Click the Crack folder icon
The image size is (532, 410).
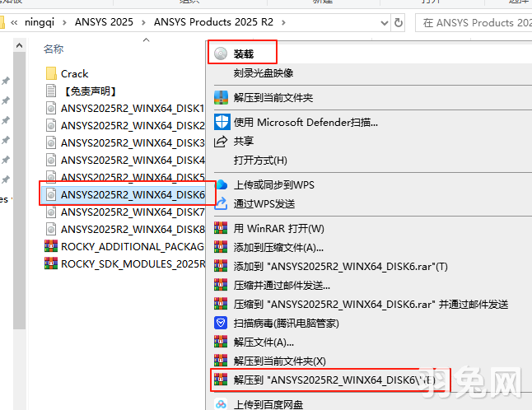point(51,73)
